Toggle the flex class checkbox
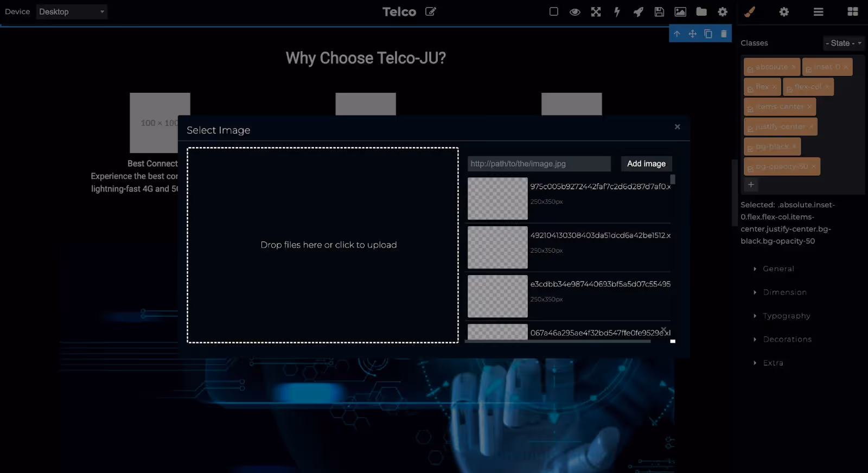The height and width of the screenshot is (473, 868). click(750, 90)
